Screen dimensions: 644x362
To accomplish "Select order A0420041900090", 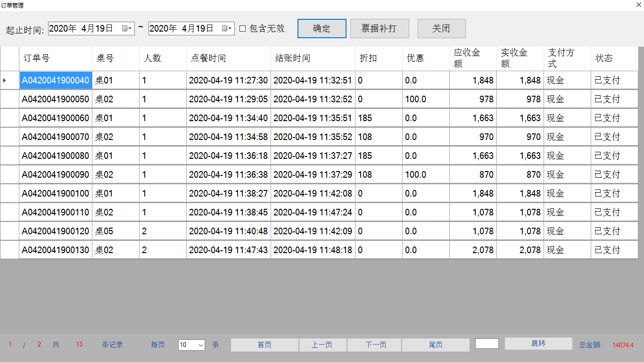I will (56, 175).
